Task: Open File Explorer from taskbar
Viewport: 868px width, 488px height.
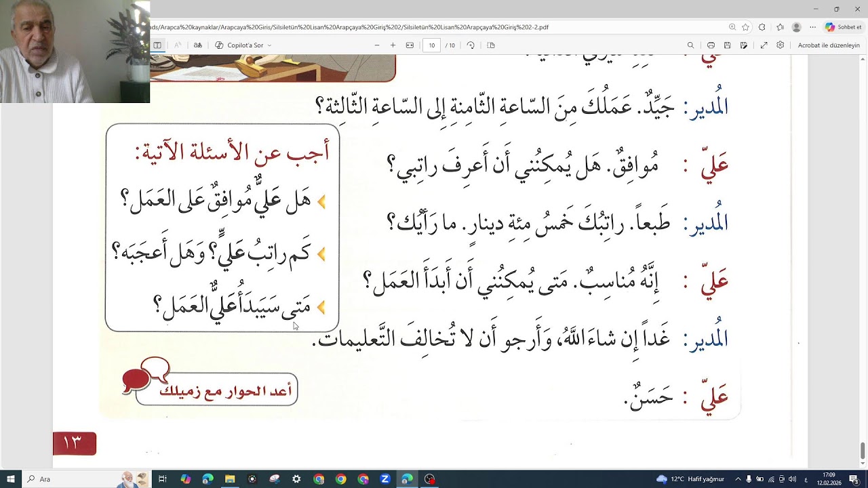Action: tap(230, 479)
